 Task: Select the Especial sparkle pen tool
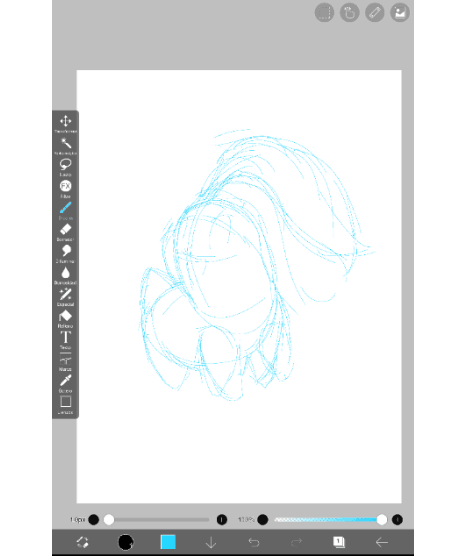coord(66,297)
